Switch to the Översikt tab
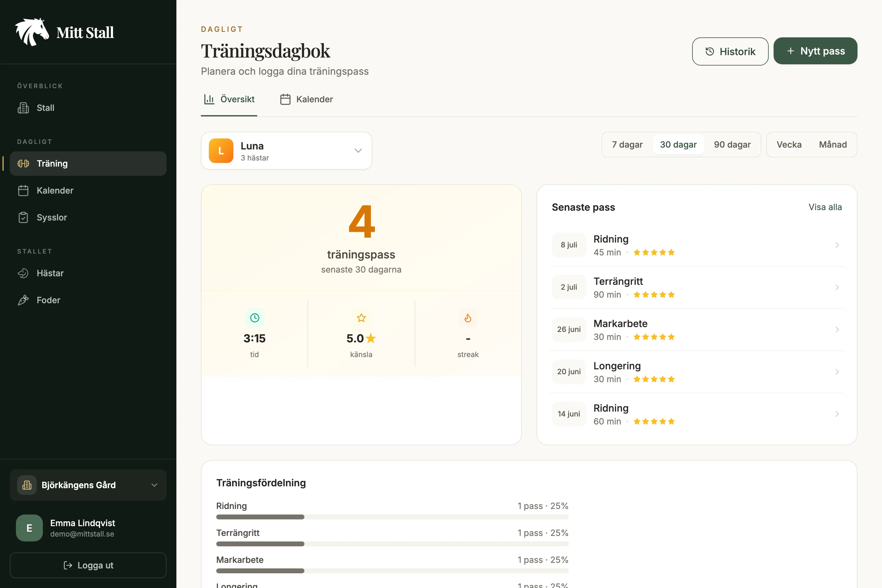Viewport: 882px width, 588px height. coord(229,99)
